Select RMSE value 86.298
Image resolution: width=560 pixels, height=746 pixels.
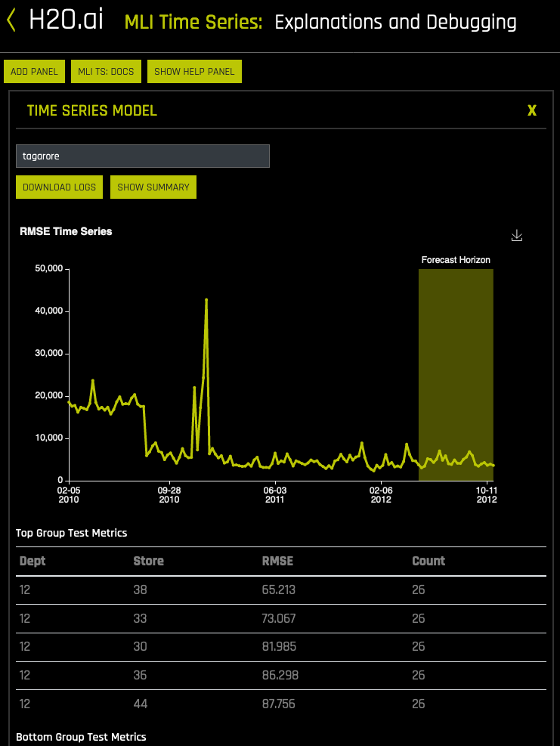280,675
